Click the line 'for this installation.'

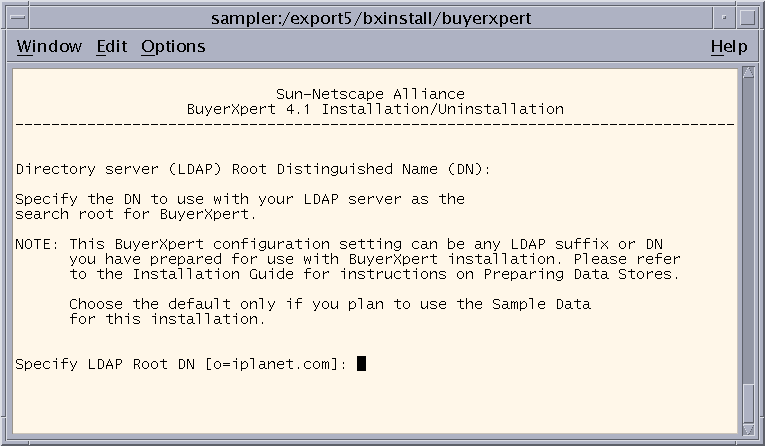pyautogui.click(x=167, y=319)
